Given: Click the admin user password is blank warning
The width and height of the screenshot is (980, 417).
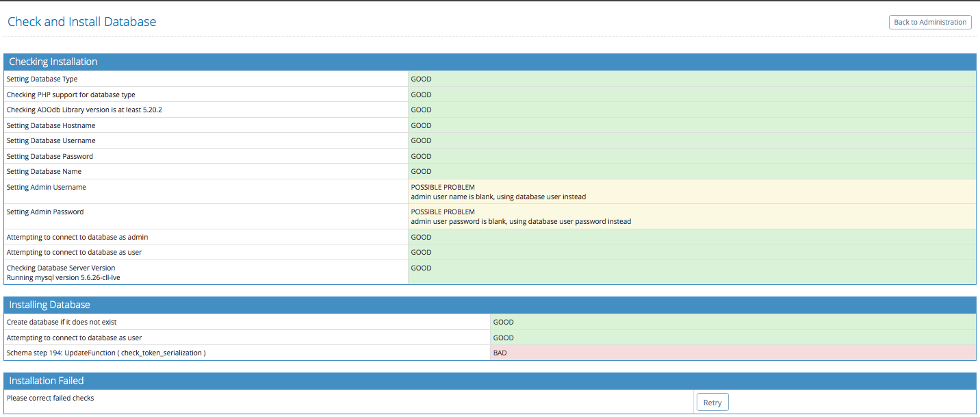Looking at the screenshot, I should tap(520, 222).
